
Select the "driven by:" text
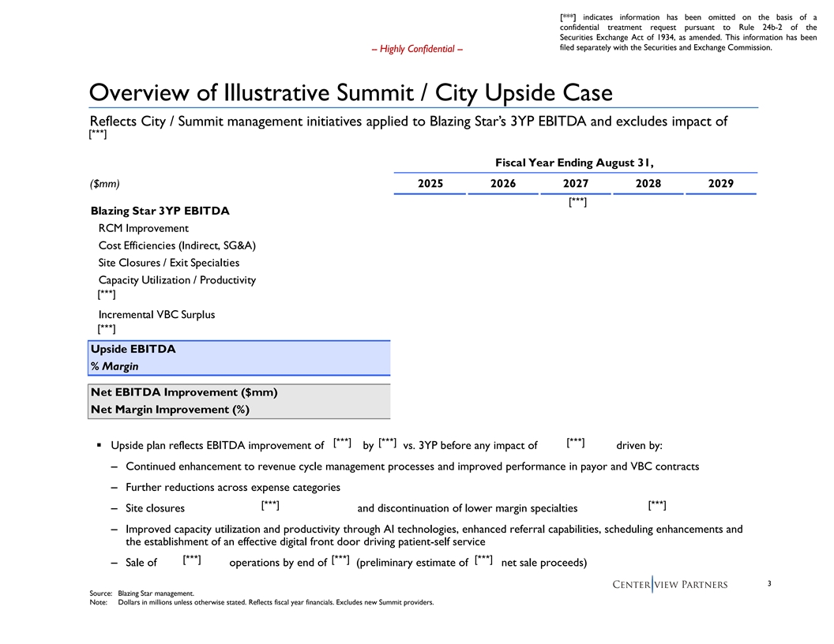click(640, 445)
